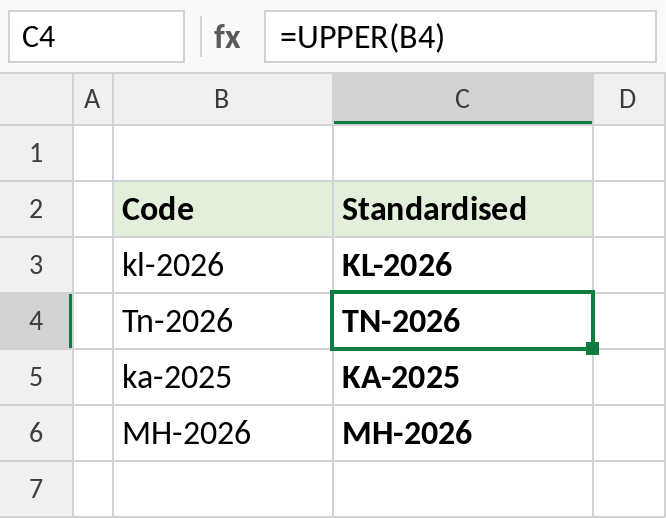Screen dimensions: 666x518
Task: Select cell containing KL-2026 in bold
Action: click(463, 265)
